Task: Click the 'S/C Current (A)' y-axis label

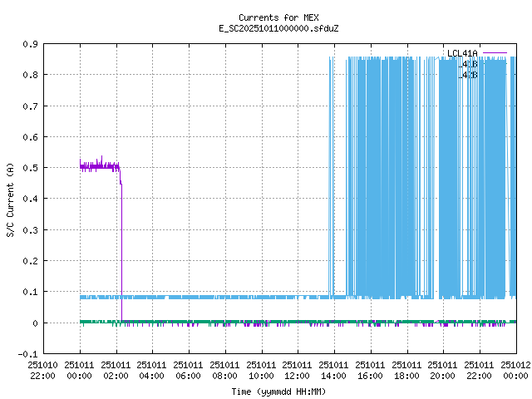Action: pyautogui.click(x=10, y=198)
